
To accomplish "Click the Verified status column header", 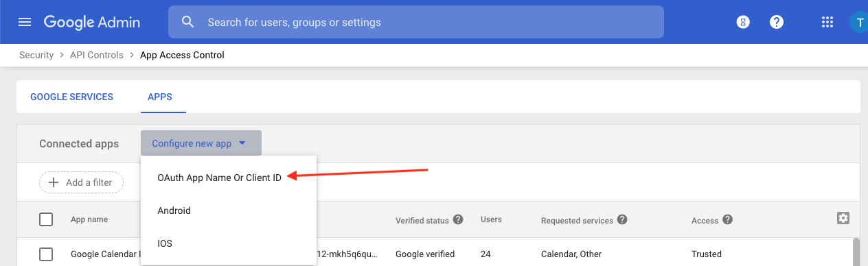I will (x=422, y=221).
